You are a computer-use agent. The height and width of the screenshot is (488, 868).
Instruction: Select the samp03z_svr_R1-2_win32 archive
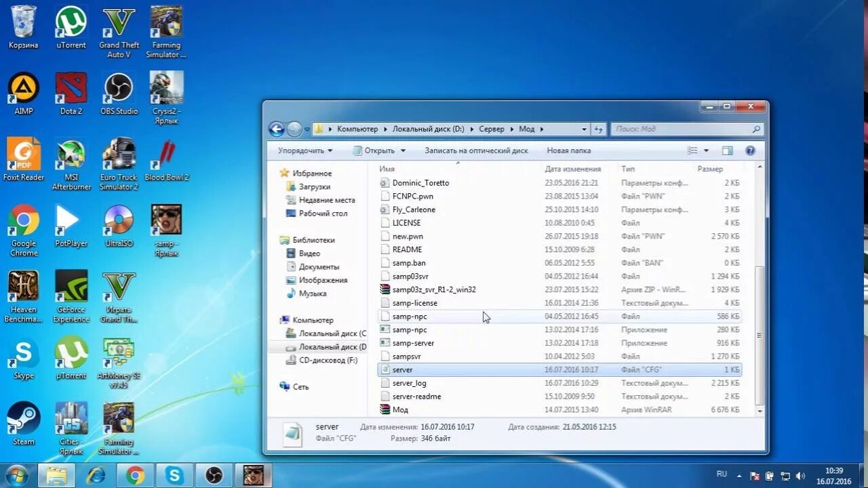tap(559, 289)
